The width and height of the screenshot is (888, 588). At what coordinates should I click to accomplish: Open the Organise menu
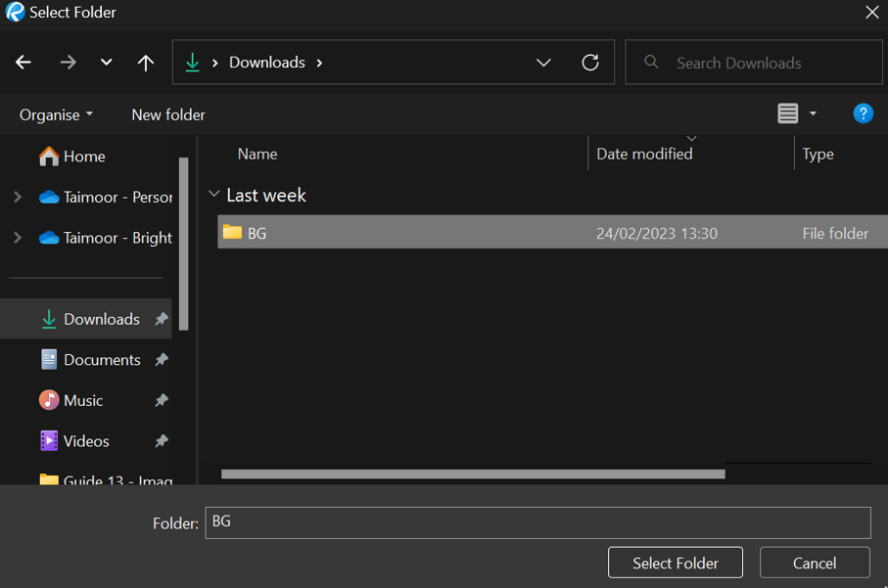point(51,114)
